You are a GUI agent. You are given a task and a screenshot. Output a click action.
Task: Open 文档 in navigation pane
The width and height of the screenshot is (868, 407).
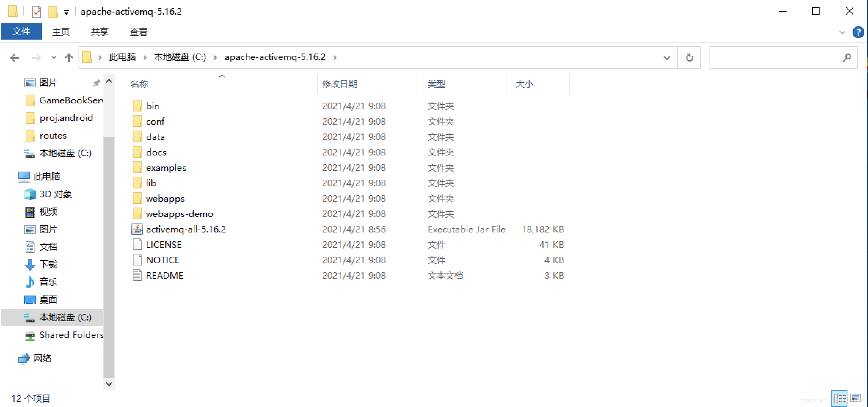(48, 247)
